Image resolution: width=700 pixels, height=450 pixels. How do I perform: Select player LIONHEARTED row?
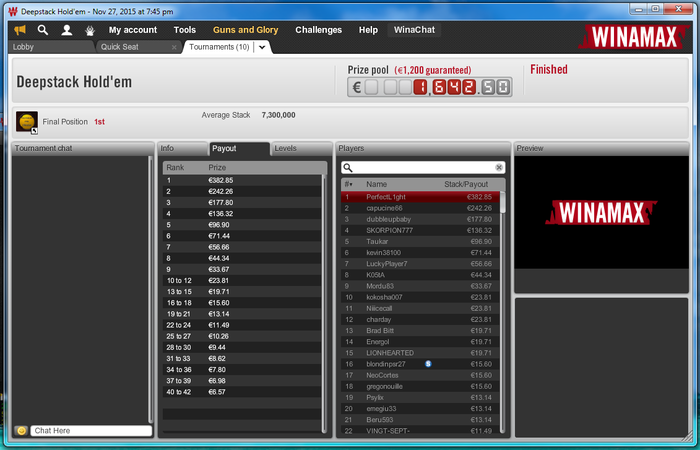pyautogui.click(x=420, y=353)
